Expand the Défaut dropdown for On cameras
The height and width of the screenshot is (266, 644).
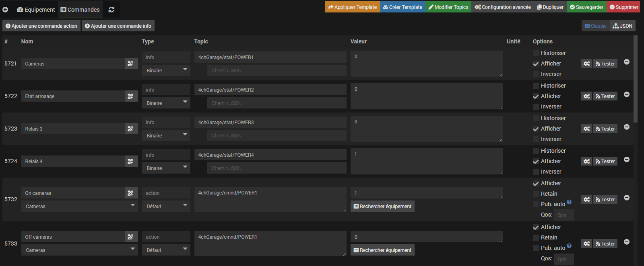(x=166, y=207)
